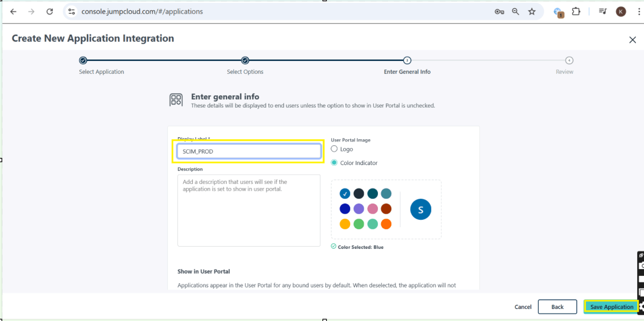Pick the muted steel-teal color swatch
This screenshot has width=644, height=321.
click(386, 194)
